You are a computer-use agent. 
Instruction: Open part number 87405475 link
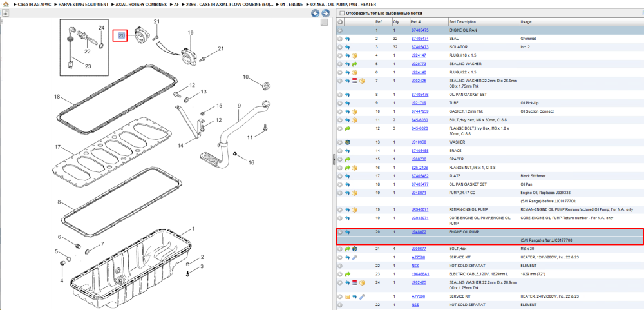pyautogui.click(x=420, y=30)
